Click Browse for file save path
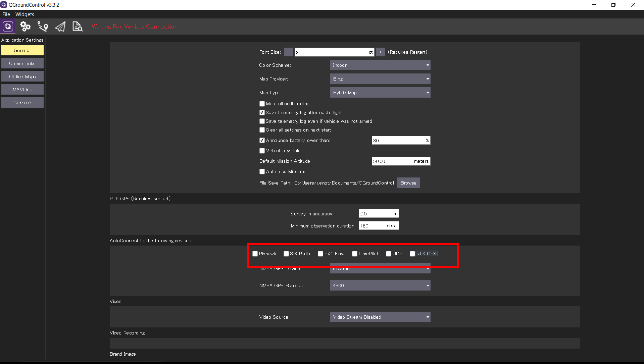This screenshot has height=364, width=644. click(408, 183)
